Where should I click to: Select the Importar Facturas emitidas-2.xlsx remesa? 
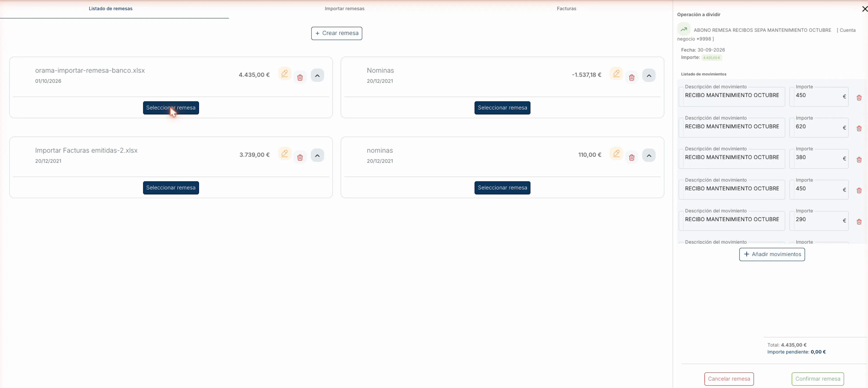(x=170, y=188)
